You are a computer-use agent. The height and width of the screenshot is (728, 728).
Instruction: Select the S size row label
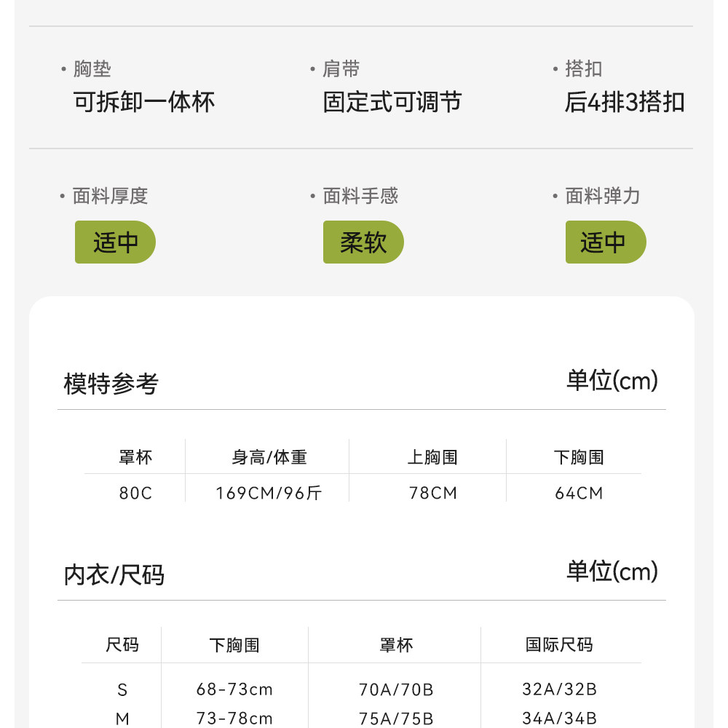pyautogui.click(x=122, y=689)
